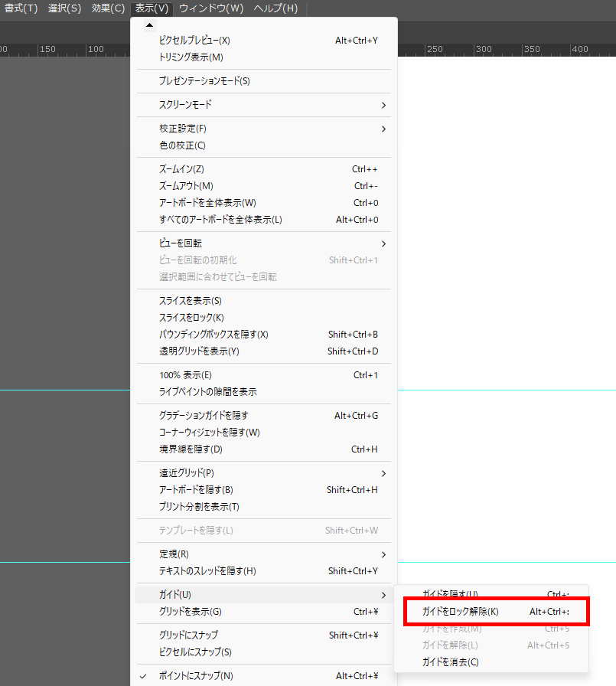This screenshot has width=616, height=686.
Task: Open the 効果 menu
Action: tap(108, 8)
